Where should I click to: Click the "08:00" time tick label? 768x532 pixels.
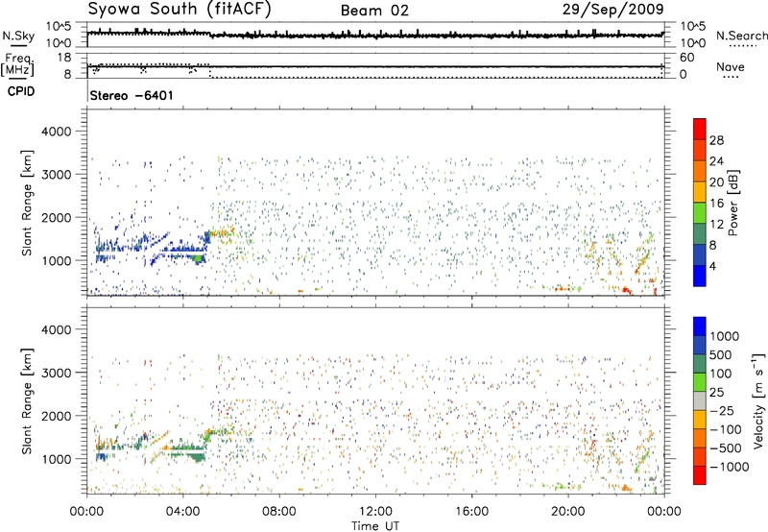tap(279, 512)
